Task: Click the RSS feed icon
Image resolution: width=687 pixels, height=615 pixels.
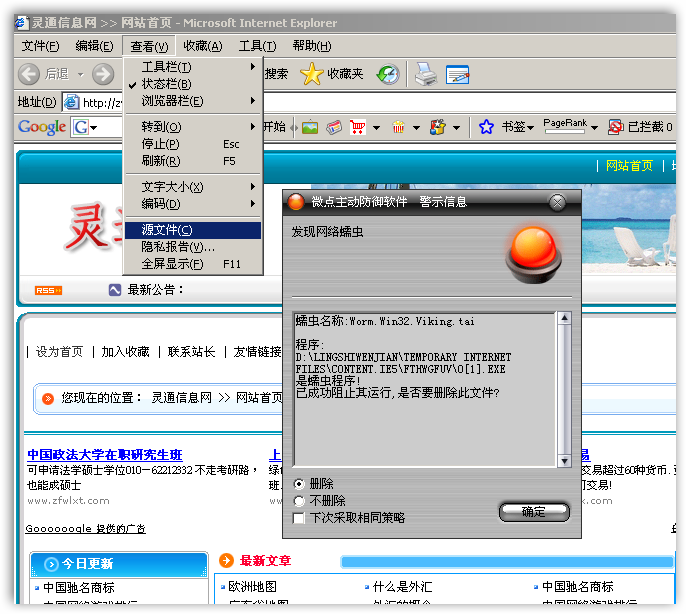Action: tap(48, 290)
